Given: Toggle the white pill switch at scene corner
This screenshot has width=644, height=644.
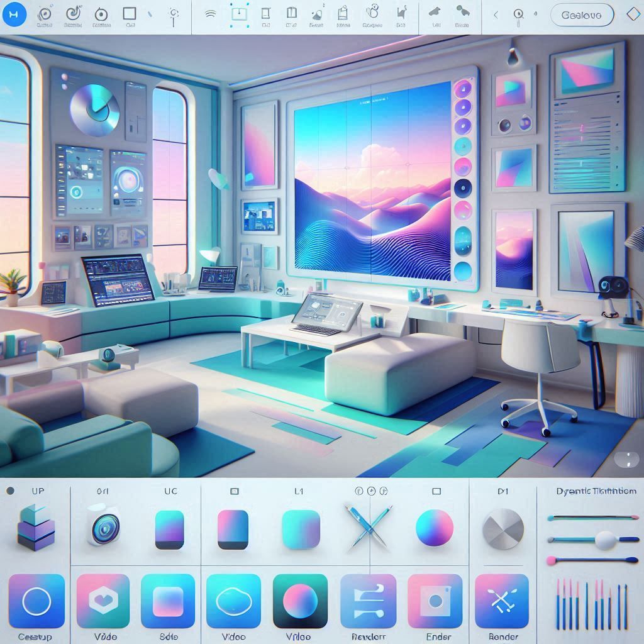Looking at the screenshot, I should 627,459.
